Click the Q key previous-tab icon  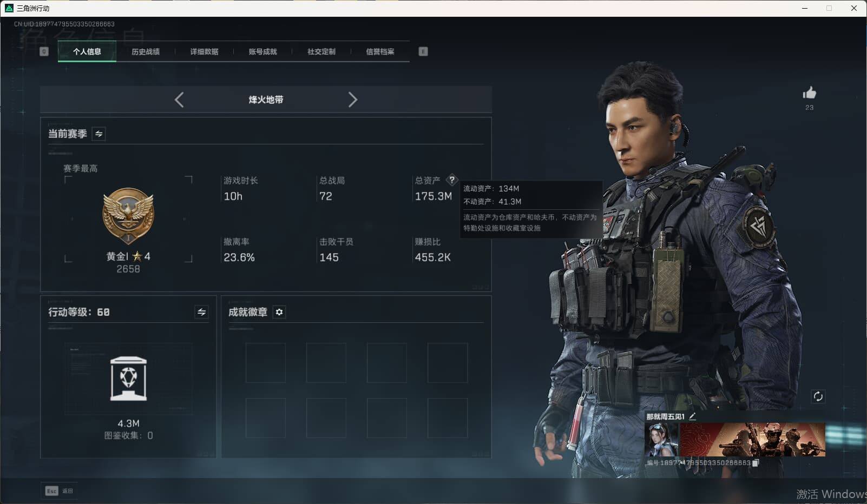pyautogui.click(x=44, y=51)
